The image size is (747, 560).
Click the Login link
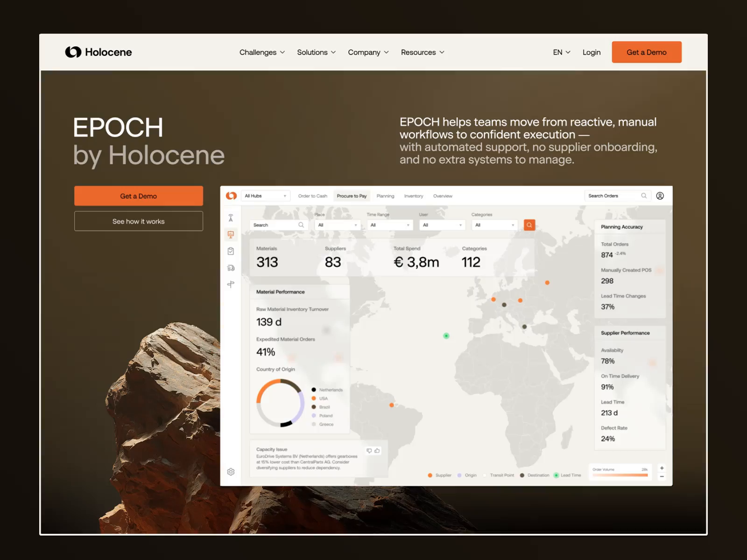(x=592, y=52)
